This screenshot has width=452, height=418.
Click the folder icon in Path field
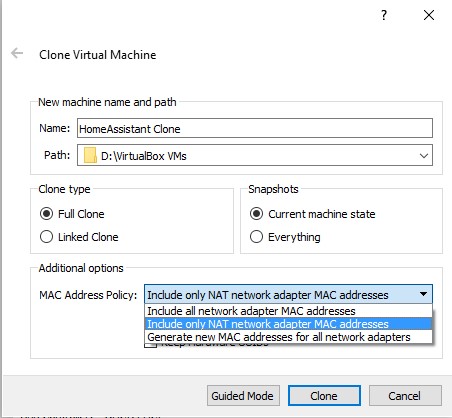[x=90, y=156]
